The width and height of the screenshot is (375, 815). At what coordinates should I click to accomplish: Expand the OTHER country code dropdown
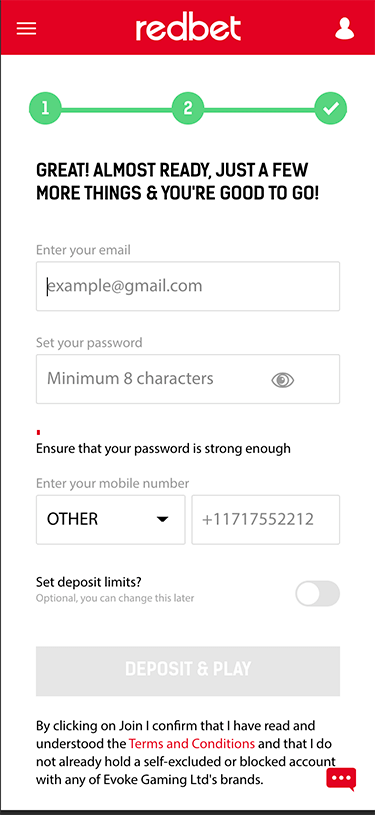[110, 519]
